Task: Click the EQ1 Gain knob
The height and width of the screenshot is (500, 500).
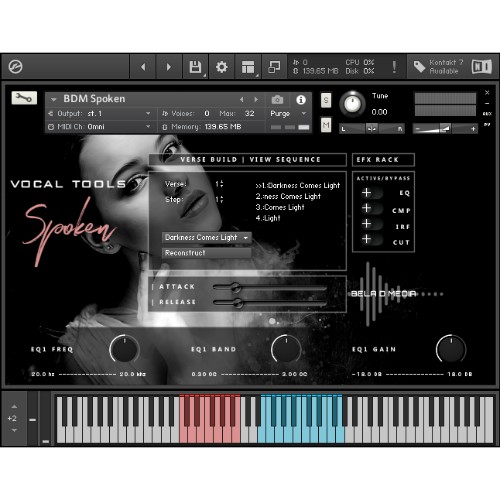Action: point(451,349)
